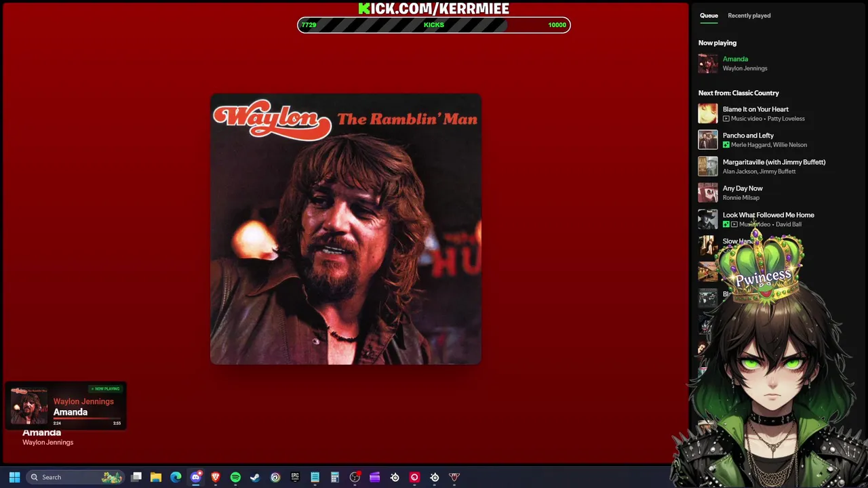Launch Microsoft Edge from the taskbar
This screenshot has height=488, width=868.
176,477
